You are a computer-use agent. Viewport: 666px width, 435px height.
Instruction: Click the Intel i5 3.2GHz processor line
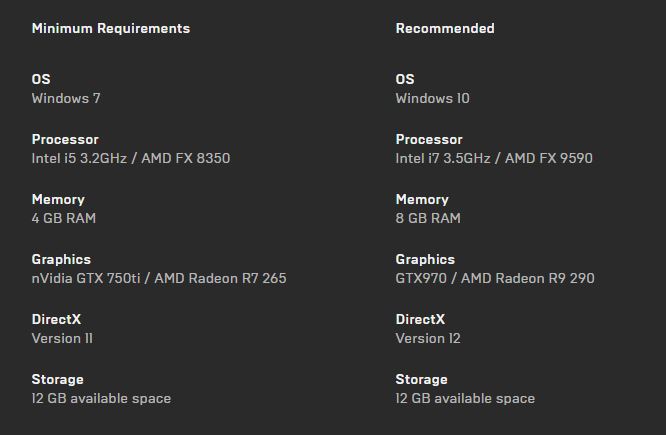[x=131, y=158]
